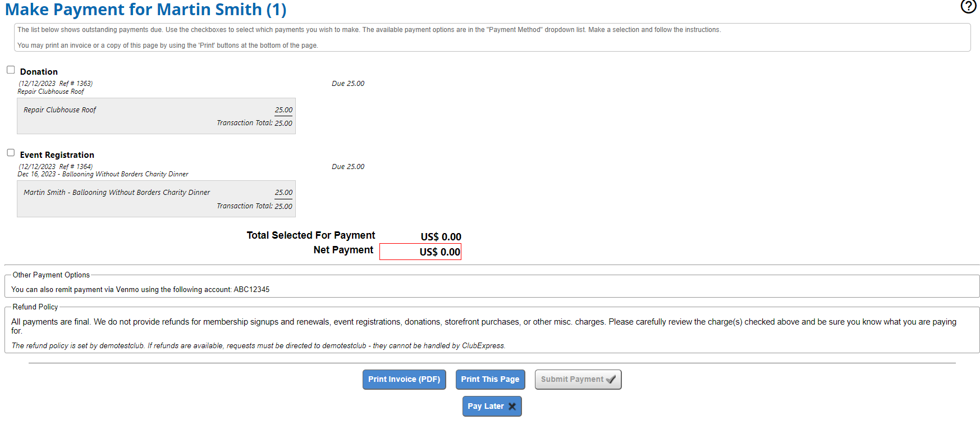Choose Pay Later at the bottom
This screenshot has height=424, width=980.
tap(492, 406)
